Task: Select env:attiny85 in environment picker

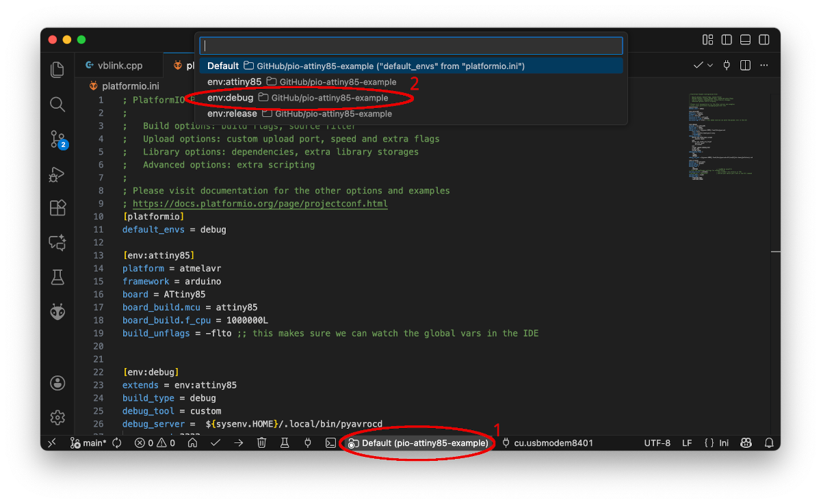Action: [x=411, y=81]
